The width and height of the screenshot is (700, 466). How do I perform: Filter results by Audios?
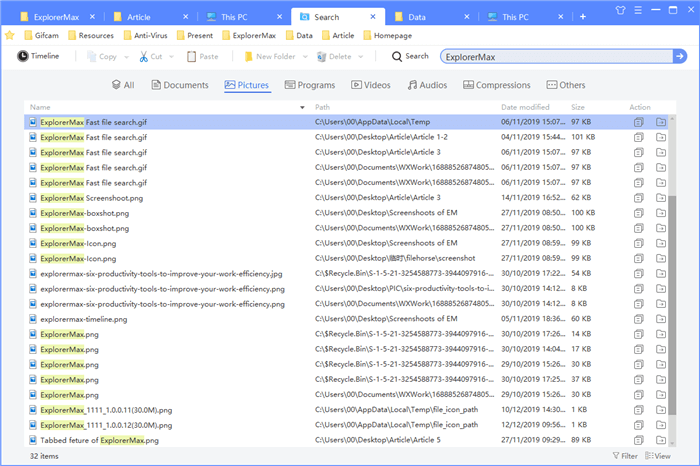tap(427, 85)
